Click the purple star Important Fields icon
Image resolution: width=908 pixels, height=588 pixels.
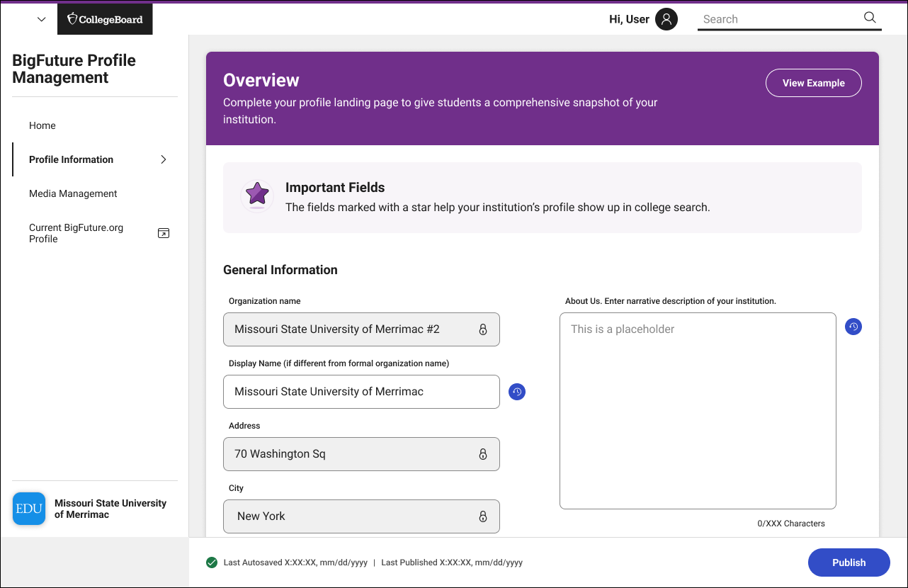tap(257, 196)
